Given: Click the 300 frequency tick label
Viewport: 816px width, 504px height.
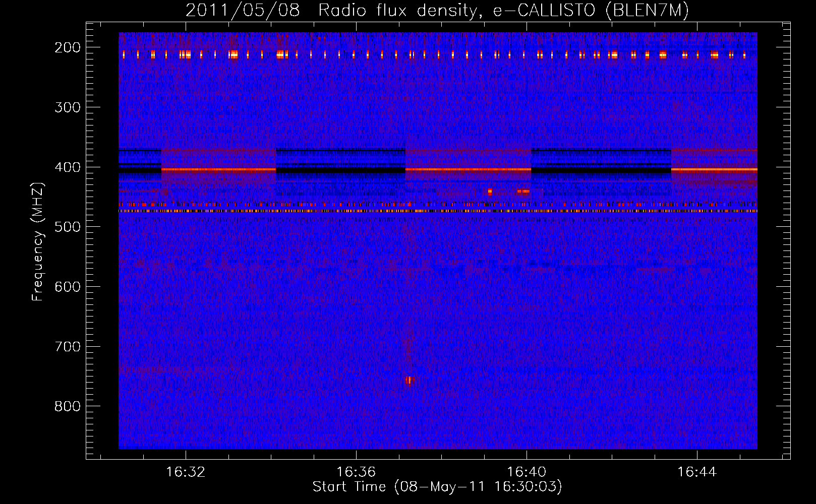Looking at the screenshot, I should click(68, 107).
